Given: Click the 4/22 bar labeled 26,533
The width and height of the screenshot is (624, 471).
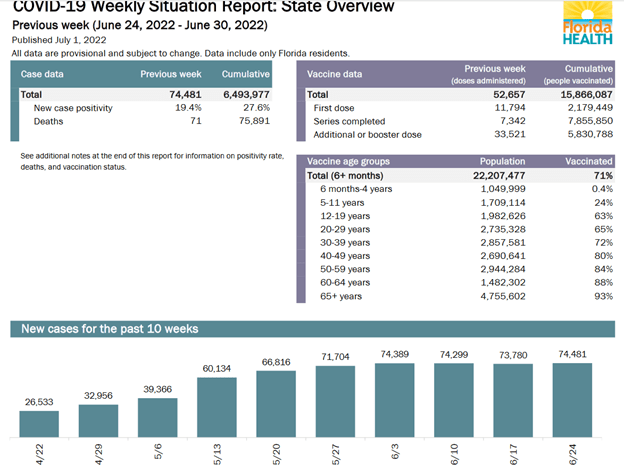Looking at the screenshot, I should tap(39, 423).
